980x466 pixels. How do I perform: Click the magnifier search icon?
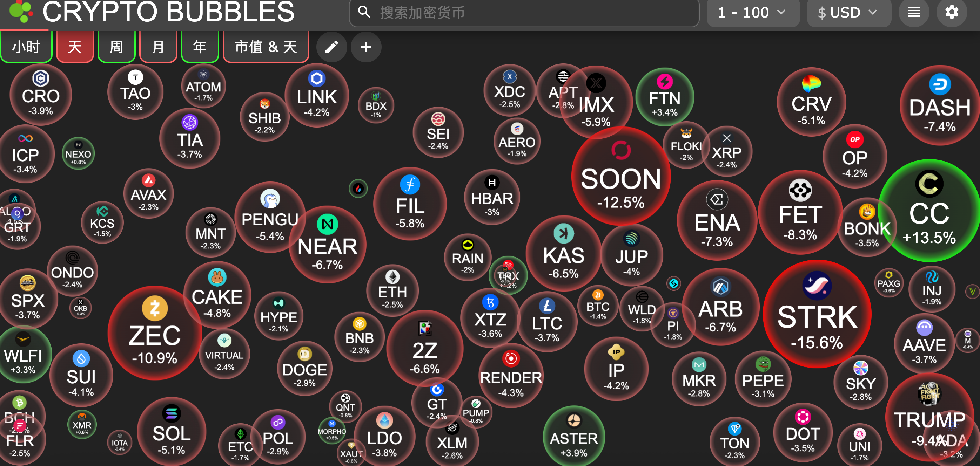pos(364,13)
